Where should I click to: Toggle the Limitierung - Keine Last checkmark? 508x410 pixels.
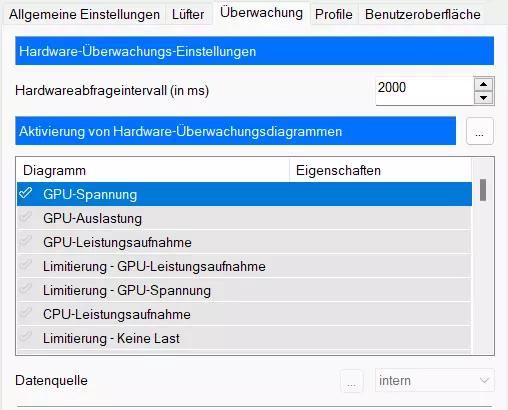[26, 337]
